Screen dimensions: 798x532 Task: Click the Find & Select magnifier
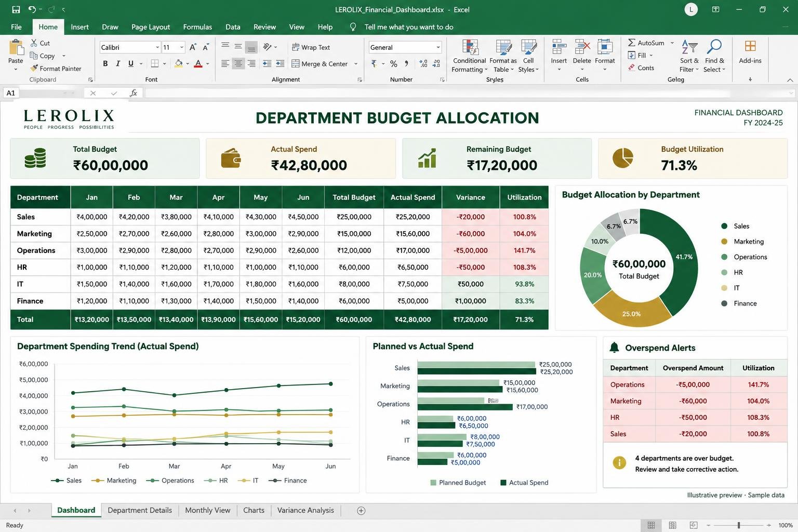point(714,47)
